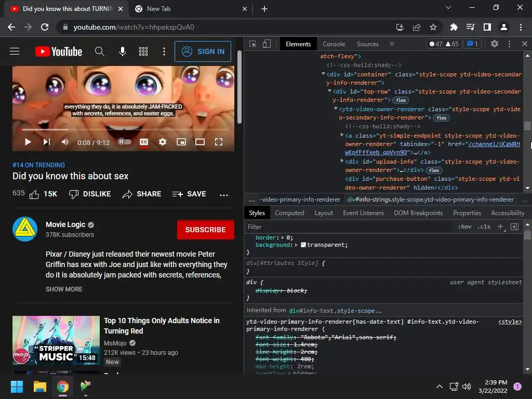Viewport: 532px width, 399px height.
Task: Switch to Layout tab
Action: pos(324,213)
